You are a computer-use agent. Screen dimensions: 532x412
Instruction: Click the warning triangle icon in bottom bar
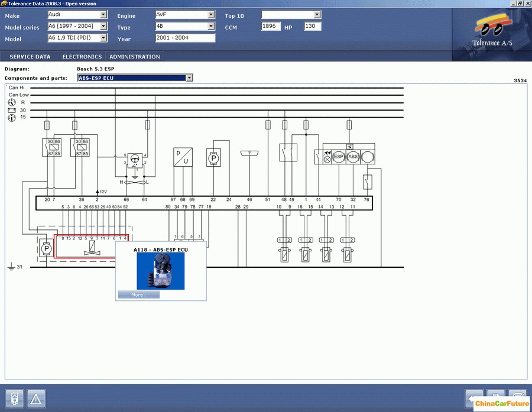point(36,398)
